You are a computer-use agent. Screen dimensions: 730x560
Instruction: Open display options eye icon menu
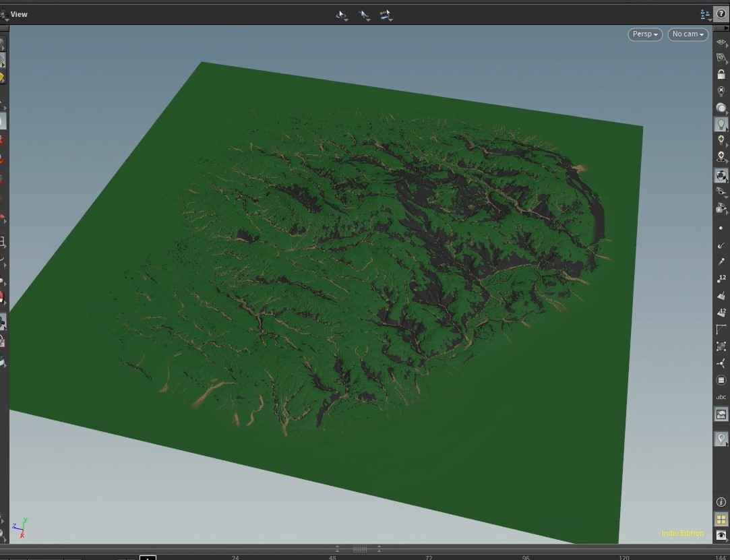click(x=721, y=535)
